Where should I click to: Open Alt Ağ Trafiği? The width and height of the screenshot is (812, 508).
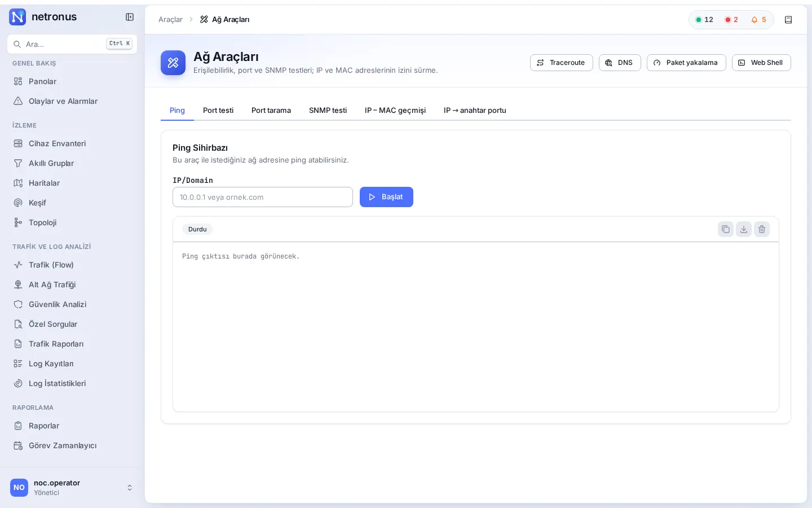click(72, 284)
